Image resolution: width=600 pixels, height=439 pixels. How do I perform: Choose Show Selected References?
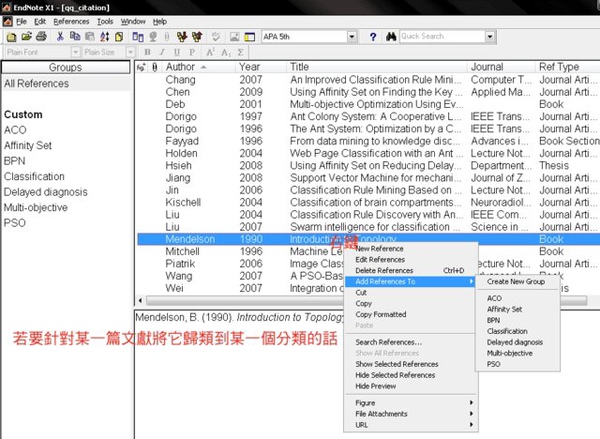point(397,364)
